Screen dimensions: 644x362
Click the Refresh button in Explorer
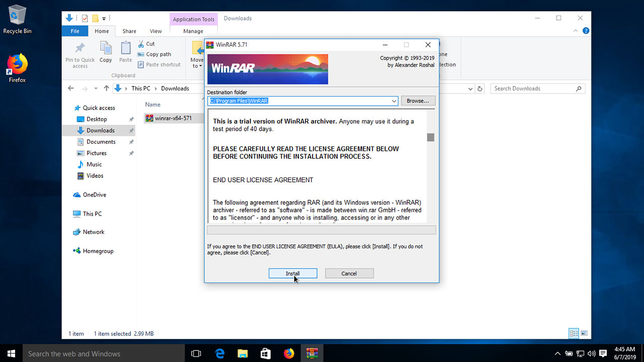[480, 88]
